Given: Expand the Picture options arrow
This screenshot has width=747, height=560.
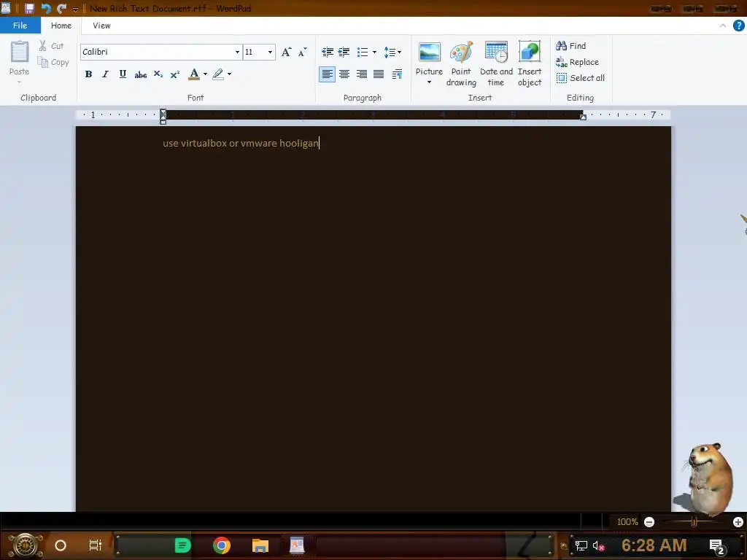Looking at the screenshot, I should pos(429,82).
